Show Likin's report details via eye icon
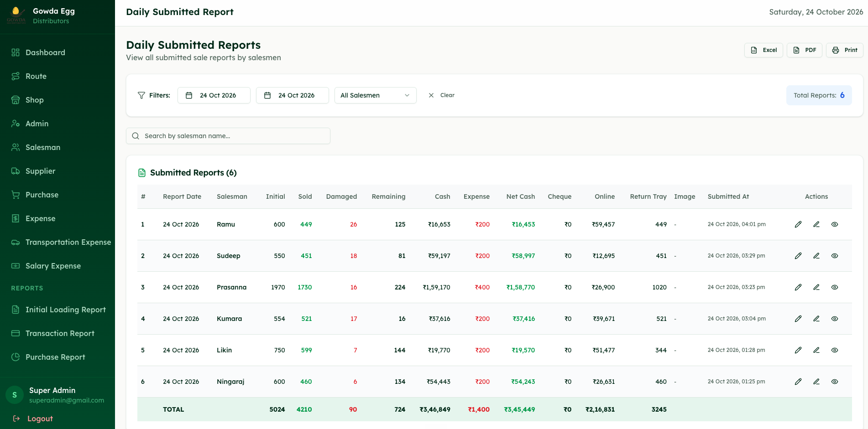The width and height of the screenshot is (868, 429). (x=835, y=350)
